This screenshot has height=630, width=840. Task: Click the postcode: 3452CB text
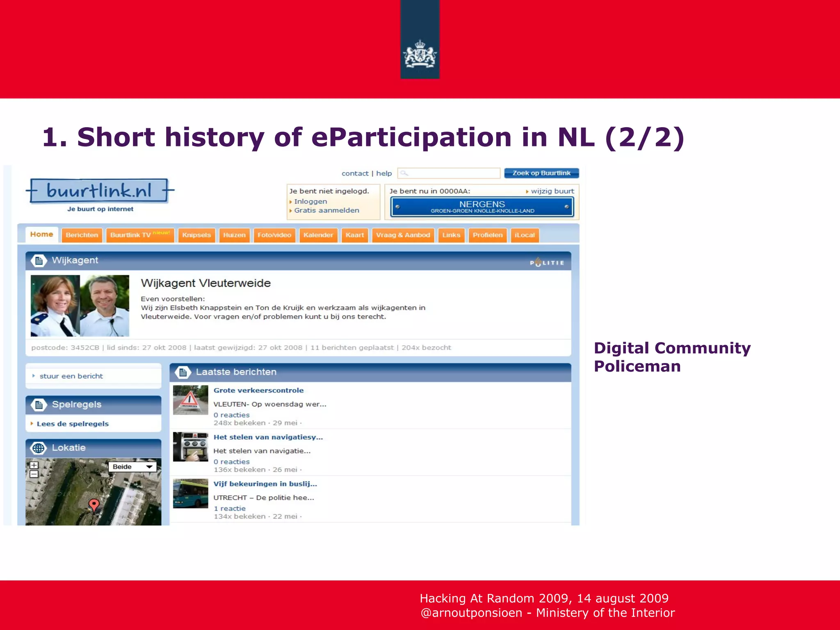click(x=65, y=348)
